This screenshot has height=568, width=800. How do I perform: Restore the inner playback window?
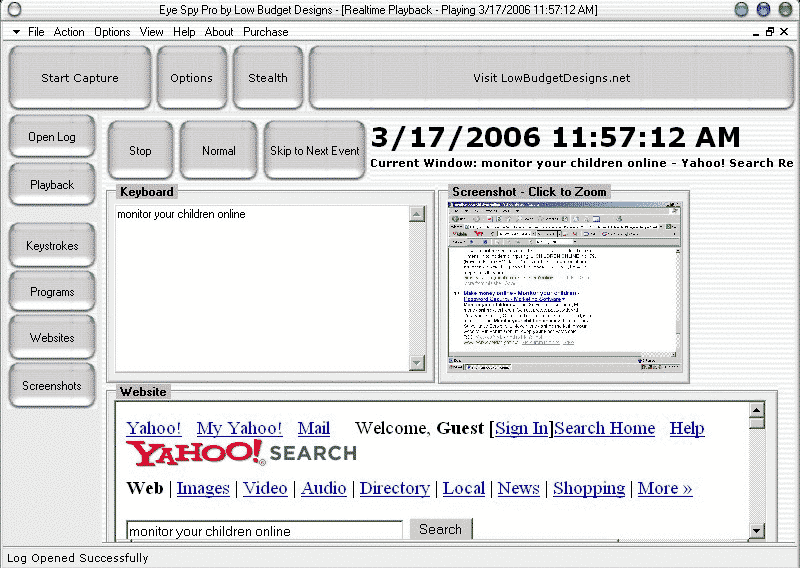[x=770, y=32]
